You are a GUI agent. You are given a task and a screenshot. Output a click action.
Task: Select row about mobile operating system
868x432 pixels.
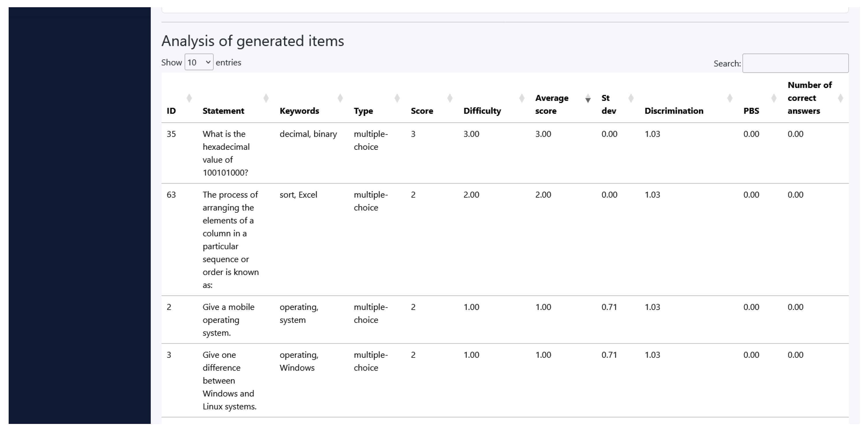(228, 319)
